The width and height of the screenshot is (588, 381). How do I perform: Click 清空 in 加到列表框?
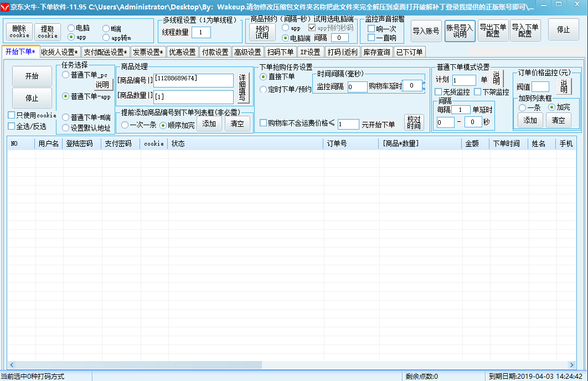click(559, 120)
